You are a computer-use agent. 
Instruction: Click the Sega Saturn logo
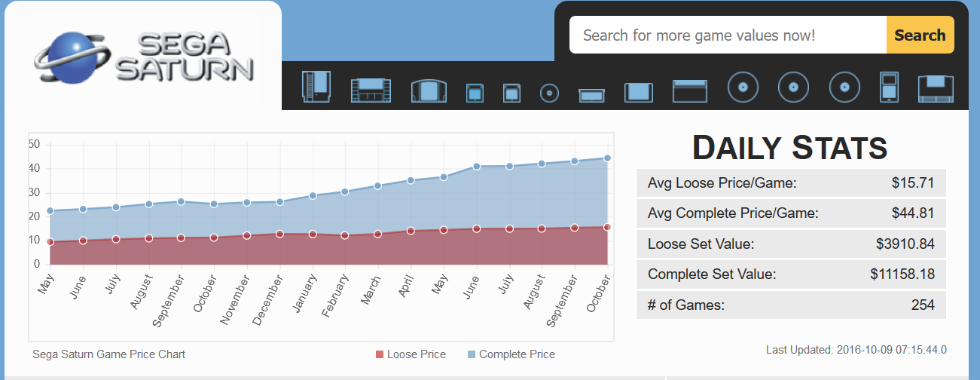tap(144, 57)
